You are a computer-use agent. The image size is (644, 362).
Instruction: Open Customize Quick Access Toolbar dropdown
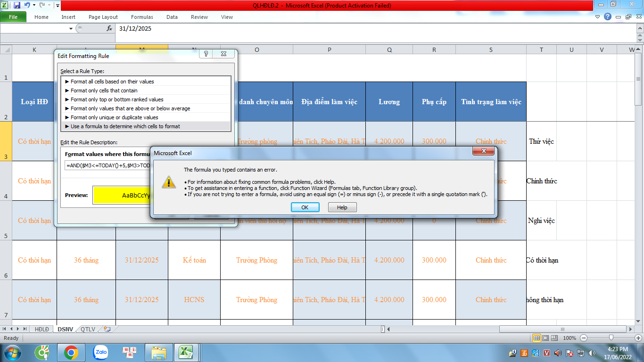click(57, 6)
